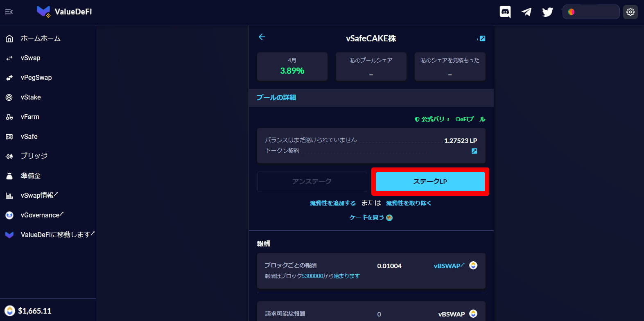Click the ValueDeFi logo
644x321 pixels.
(64, 12)
